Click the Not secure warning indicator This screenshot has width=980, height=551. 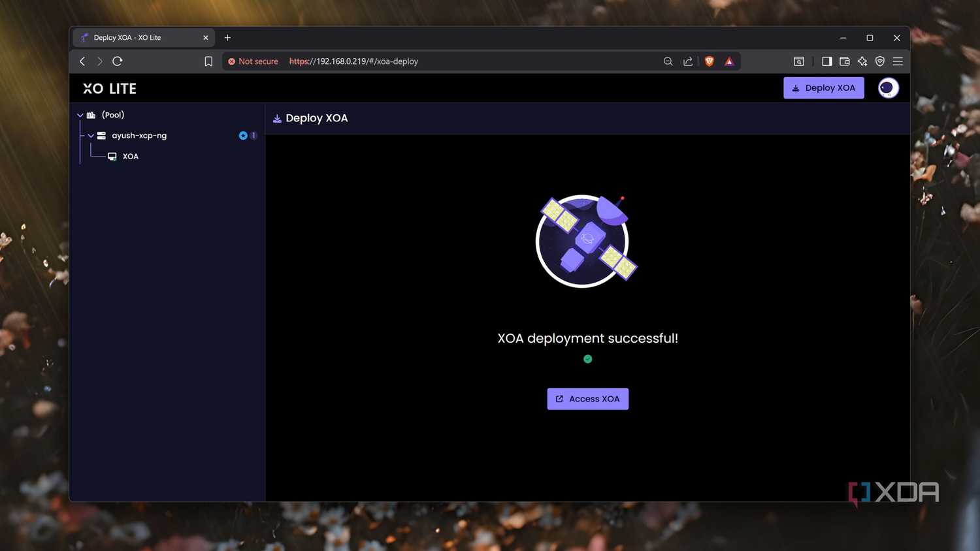tap(253, 61)
